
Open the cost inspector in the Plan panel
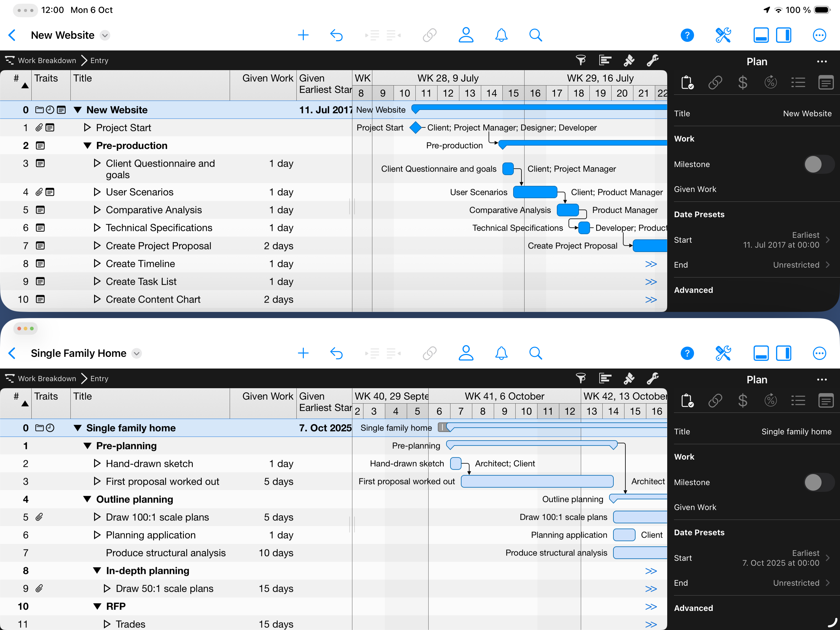[743, 82]
